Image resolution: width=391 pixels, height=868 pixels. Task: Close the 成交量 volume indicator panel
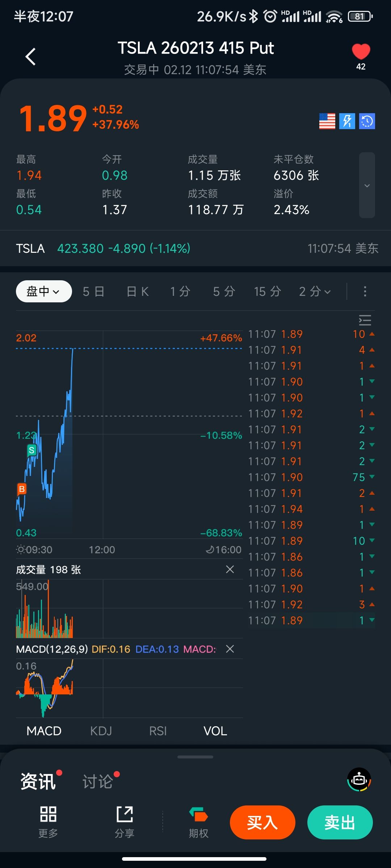click(x=230, y=570)
